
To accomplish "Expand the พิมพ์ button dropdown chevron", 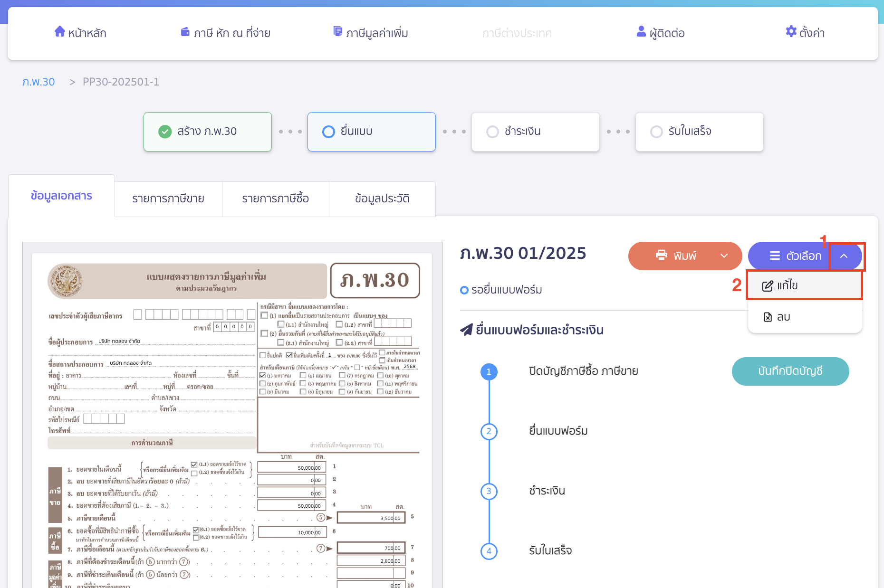I will coord(724,256).
